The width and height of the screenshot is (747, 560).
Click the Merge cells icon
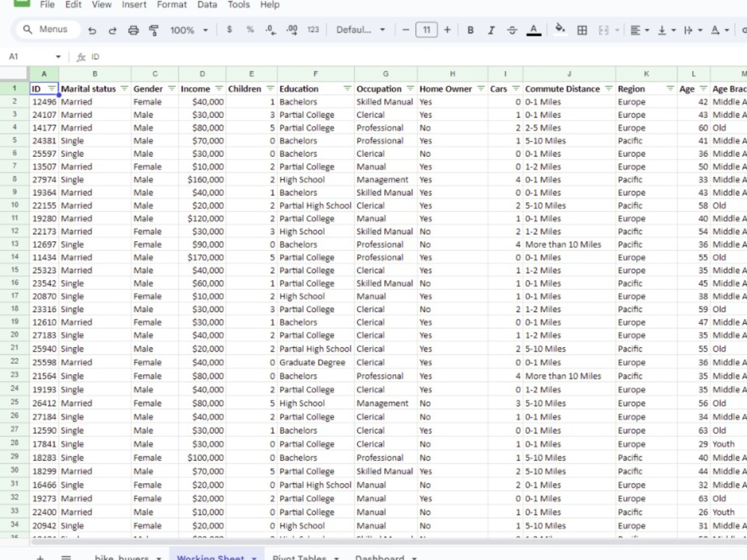point(604,30)
